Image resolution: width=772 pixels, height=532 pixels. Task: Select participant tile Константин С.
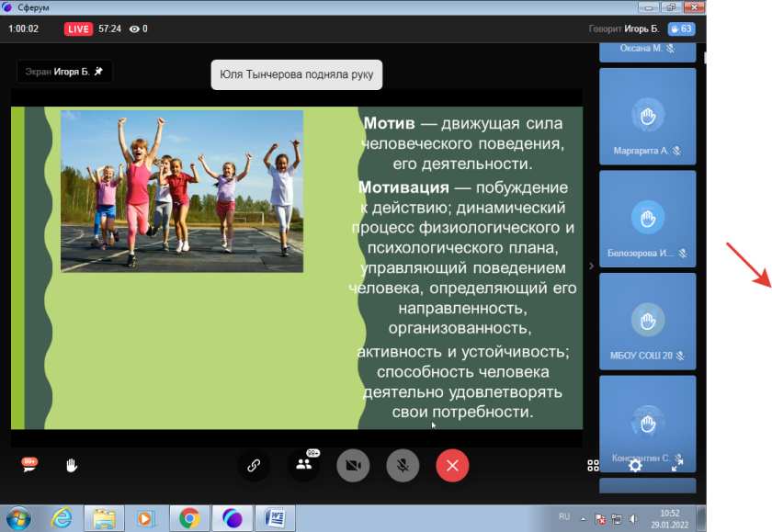(x=647, y=424)
